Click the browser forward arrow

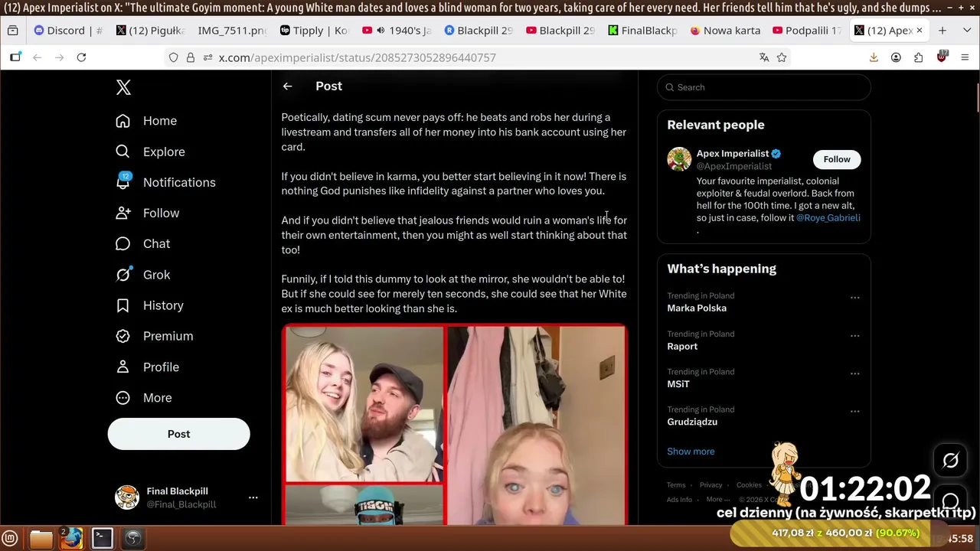[59, 57]
